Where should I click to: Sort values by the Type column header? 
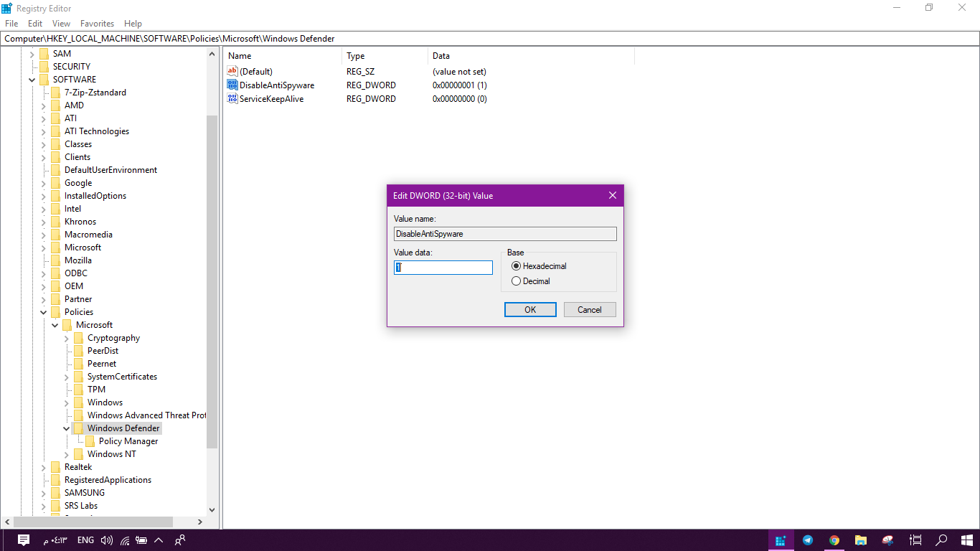click(x=385, y=56)
